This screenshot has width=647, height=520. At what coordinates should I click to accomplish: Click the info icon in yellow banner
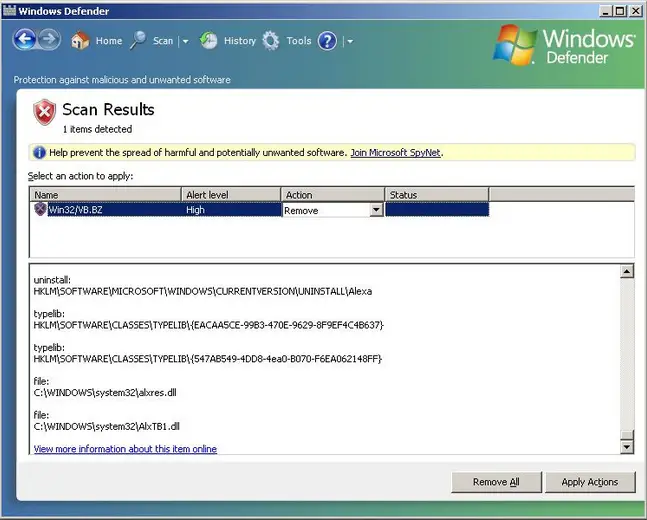(39, 153)
